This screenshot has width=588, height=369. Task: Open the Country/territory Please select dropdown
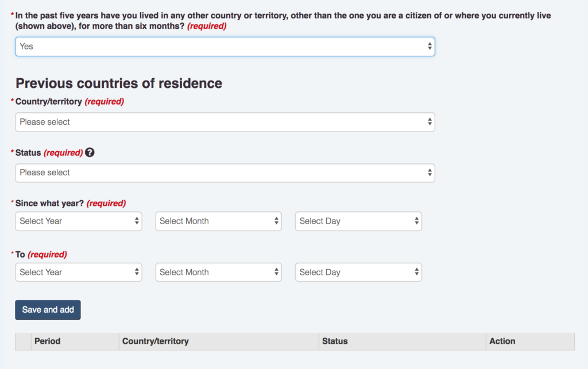[225, 122]
